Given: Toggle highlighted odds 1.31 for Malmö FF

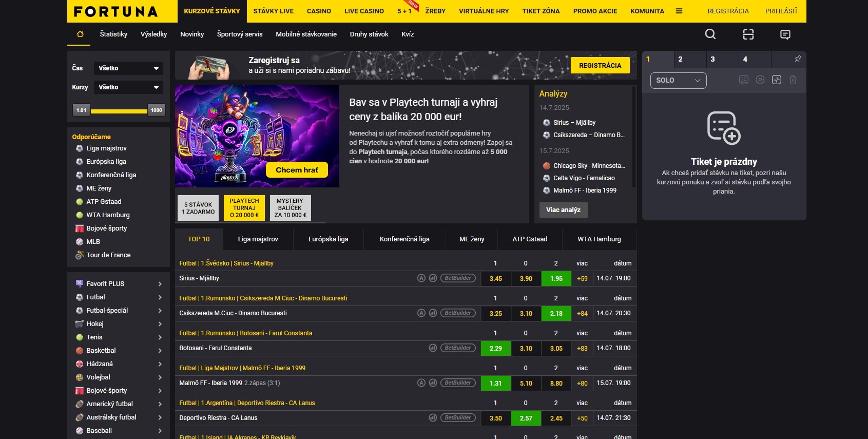Looking at the screenshot, I should tap(496, 384).
